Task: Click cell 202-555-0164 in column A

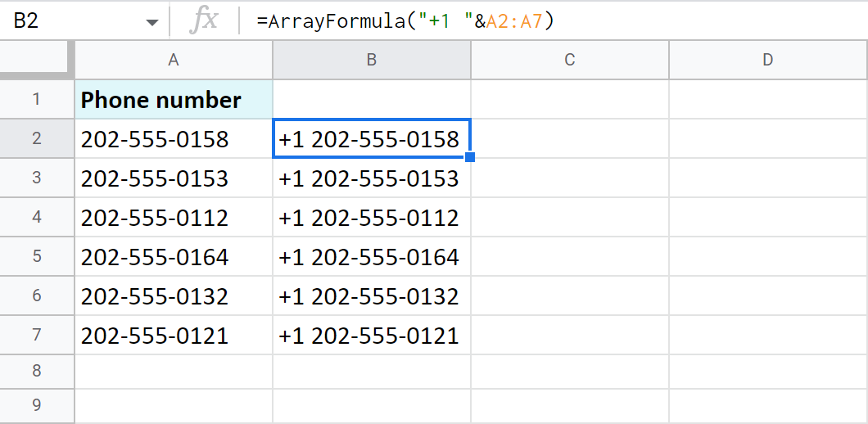Action: (x=174, y=257)
